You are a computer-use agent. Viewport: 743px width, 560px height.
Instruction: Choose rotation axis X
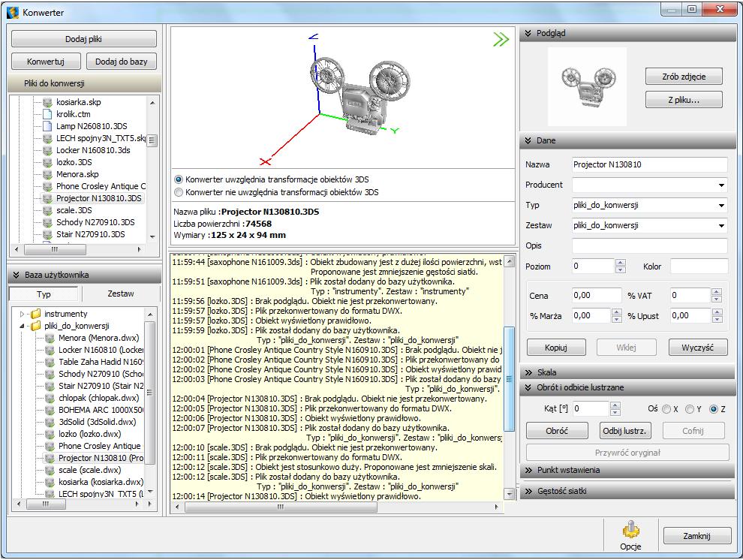(666, 409)
